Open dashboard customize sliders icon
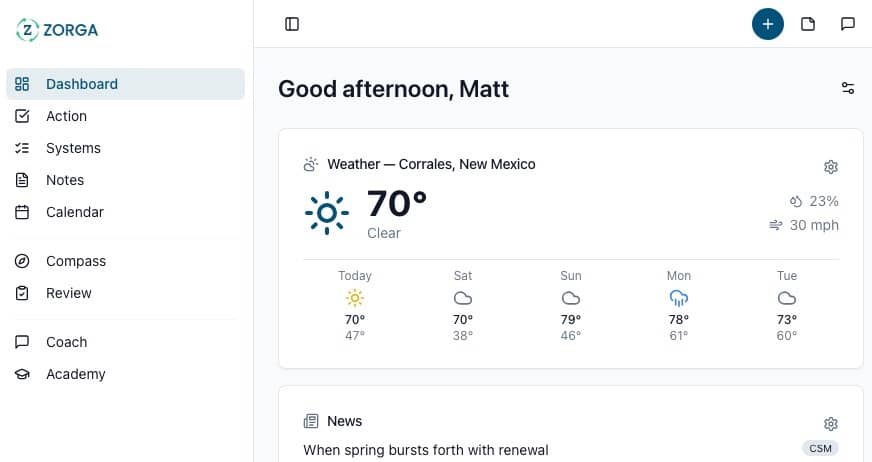Viewport: 872px width, 462px height. coord(848,88)
